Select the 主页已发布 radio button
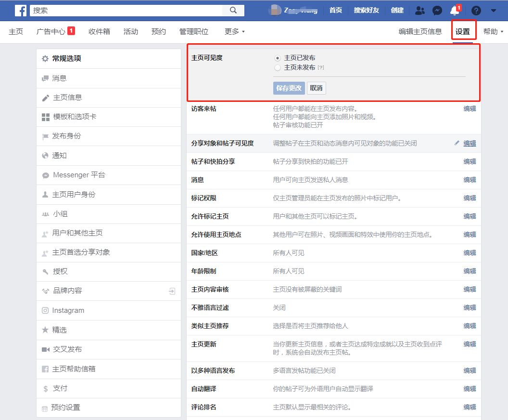The image size is (508, 420). (x=277, y=58)
